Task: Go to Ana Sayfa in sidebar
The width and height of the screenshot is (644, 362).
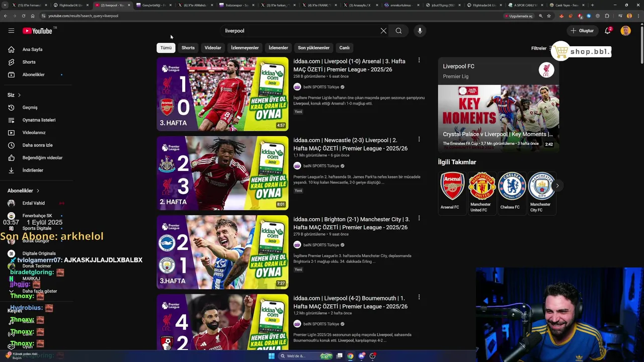Action: 32,49
